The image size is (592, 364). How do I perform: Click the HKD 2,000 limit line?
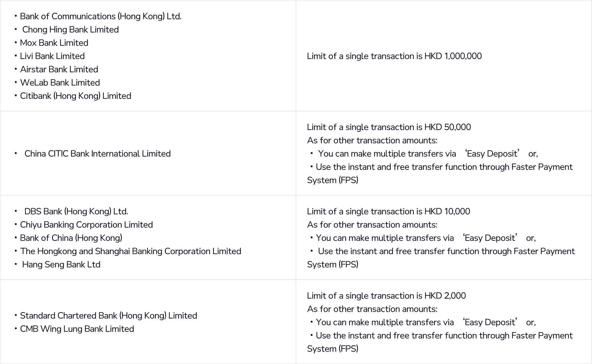386,296
